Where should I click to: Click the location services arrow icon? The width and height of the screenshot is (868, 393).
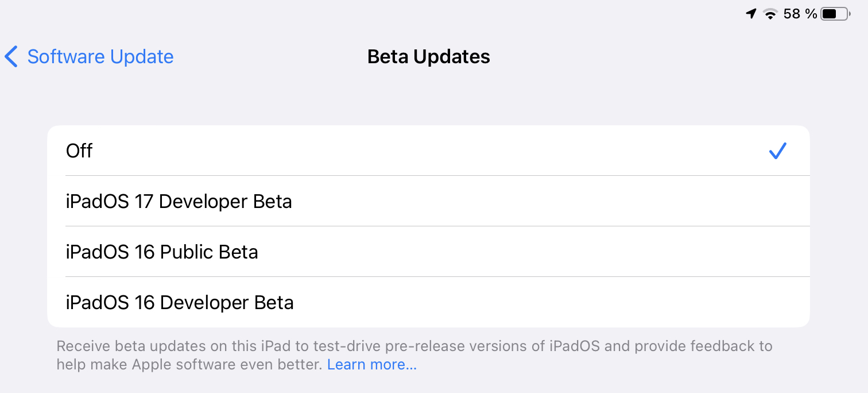[x=751, y=14]
